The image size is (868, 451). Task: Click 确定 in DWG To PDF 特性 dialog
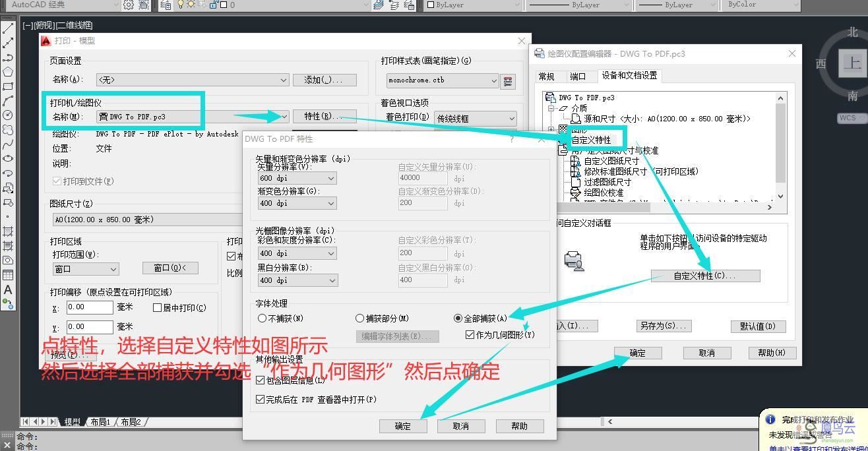coord(403,426)
